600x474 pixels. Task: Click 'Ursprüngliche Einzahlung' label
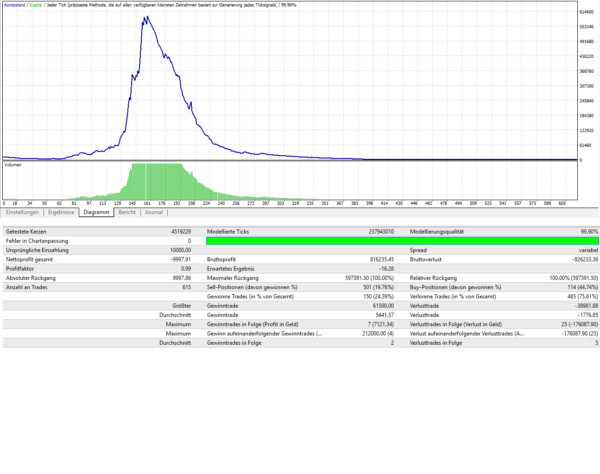tap(37, 250)
